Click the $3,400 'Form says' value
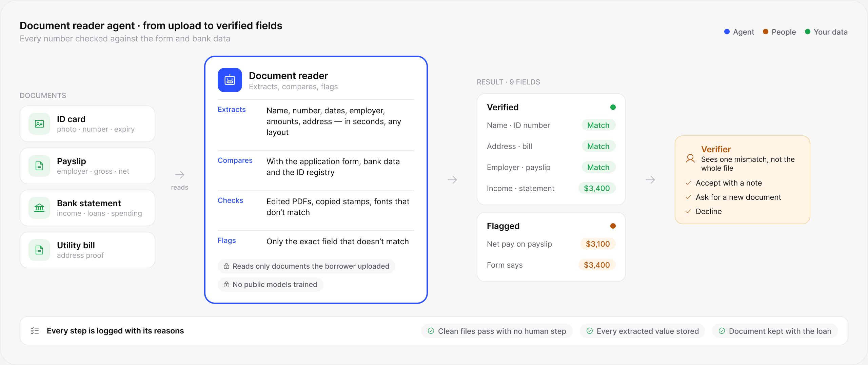This screenshot has width=868, height=365. 597,265
